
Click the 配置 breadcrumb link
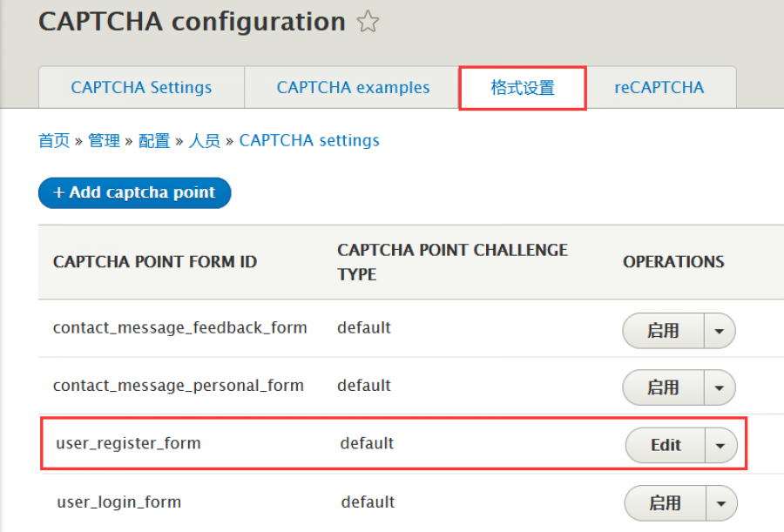pyautogui.click(x=154, y=140)
